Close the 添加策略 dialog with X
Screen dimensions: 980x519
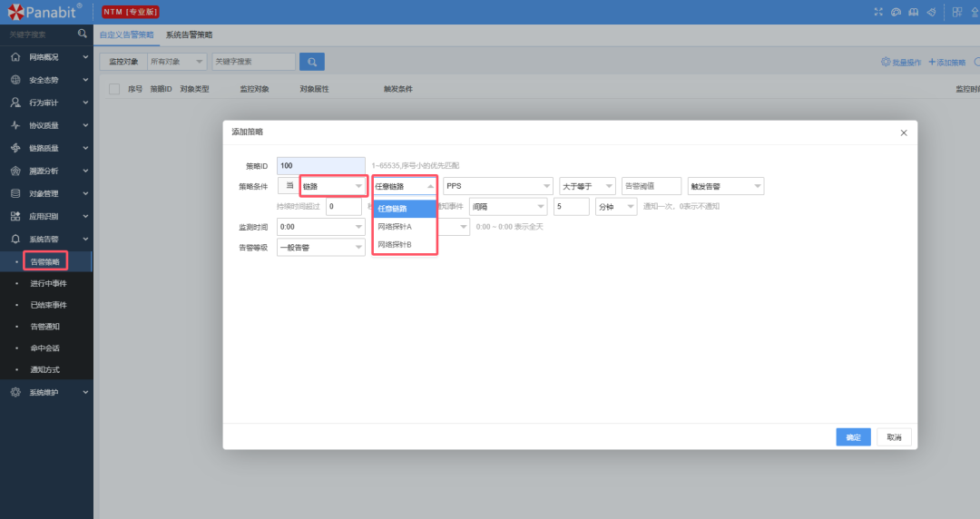click(x=904, y=132)
